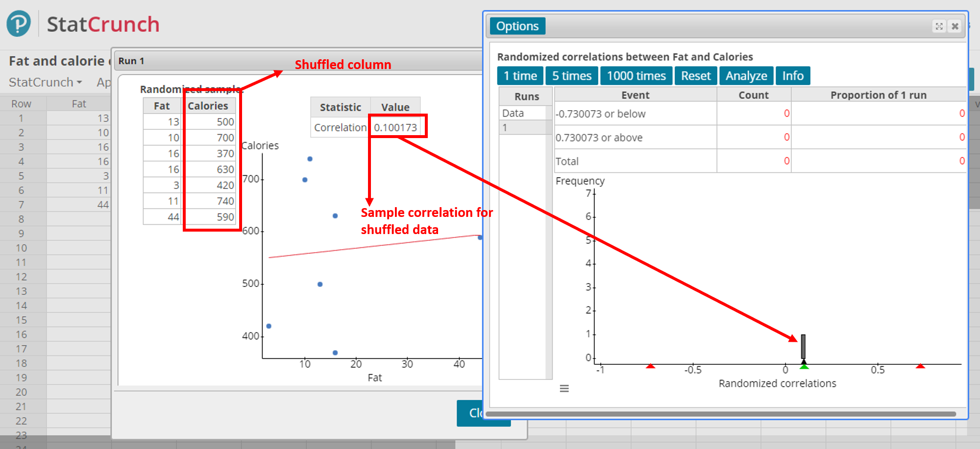
Task: Open the hamburger menu below the frequency chart
Action: click(x=564, y=388)
